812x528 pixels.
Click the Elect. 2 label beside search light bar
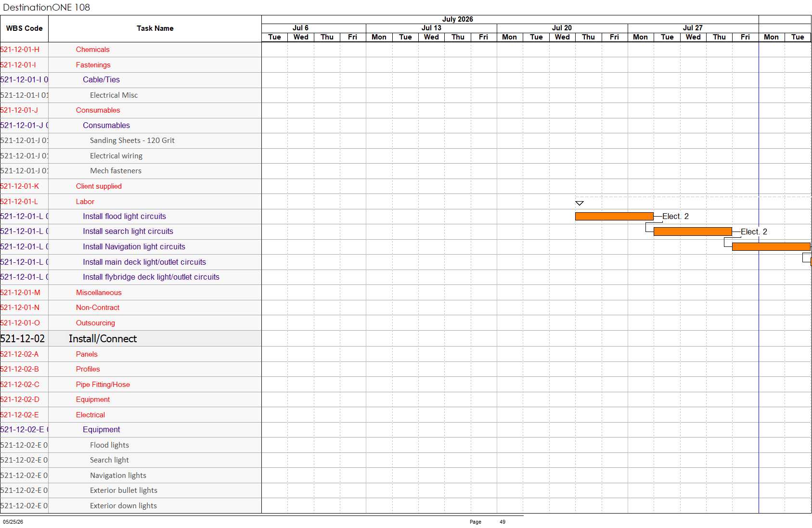click(754, 232)
